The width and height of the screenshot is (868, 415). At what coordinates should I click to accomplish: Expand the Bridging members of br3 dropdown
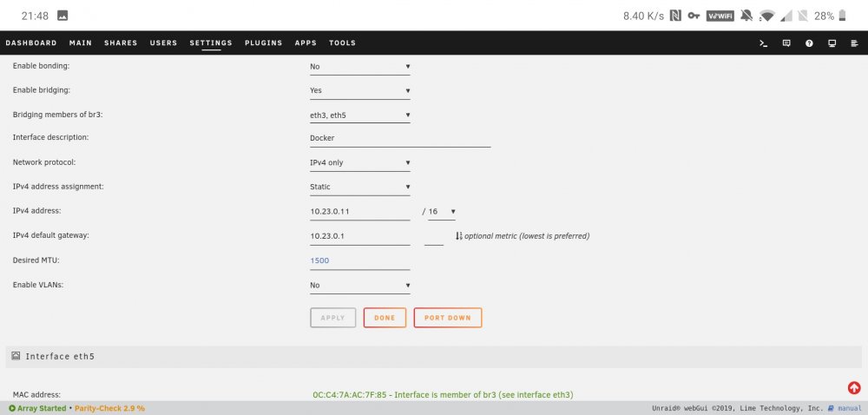pos(360,115)
